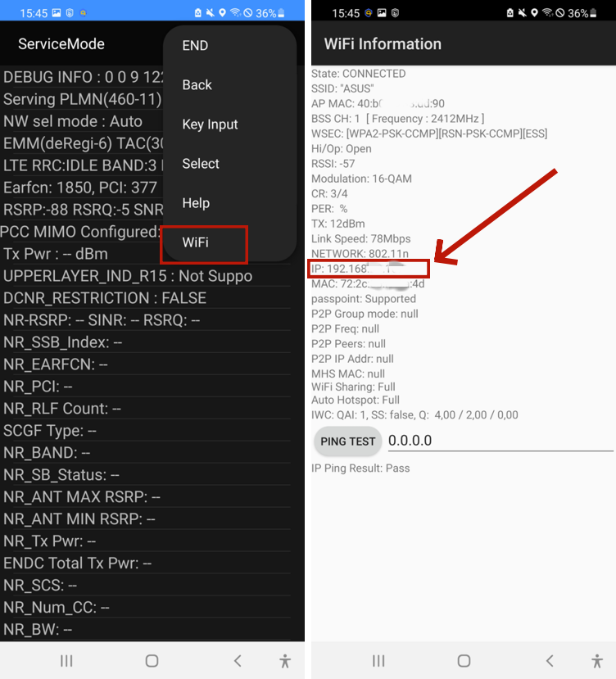Tap image notification icon in ServiceMode status bar

coord(57,13)
